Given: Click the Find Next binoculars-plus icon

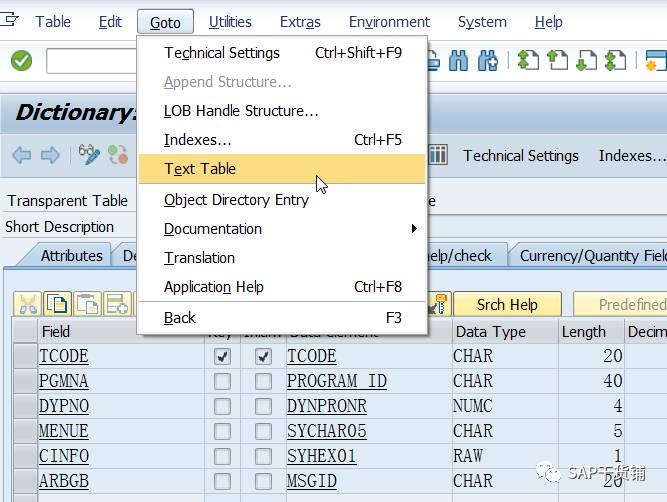Looking at the screenshot, I should [x=487, y=60].
